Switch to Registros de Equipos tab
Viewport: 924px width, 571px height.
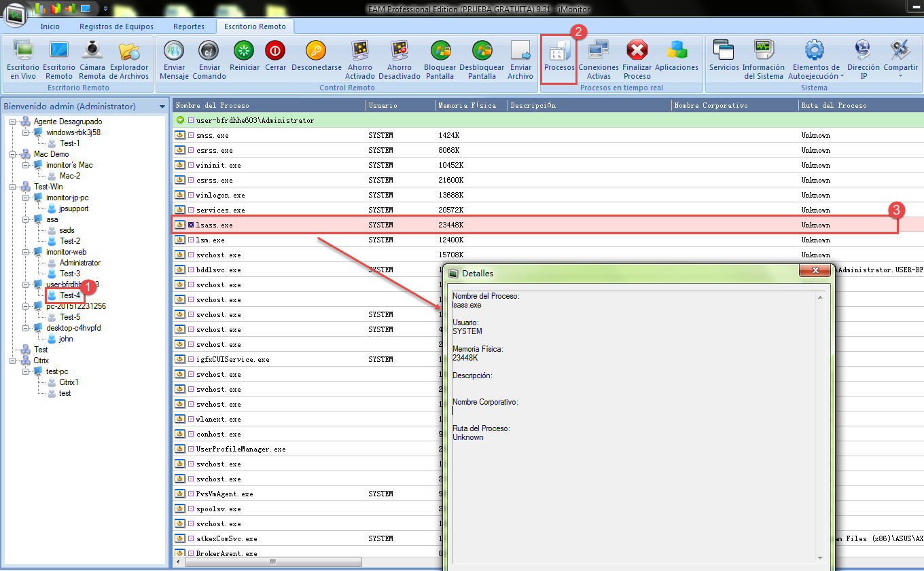[x=116, y=26]
